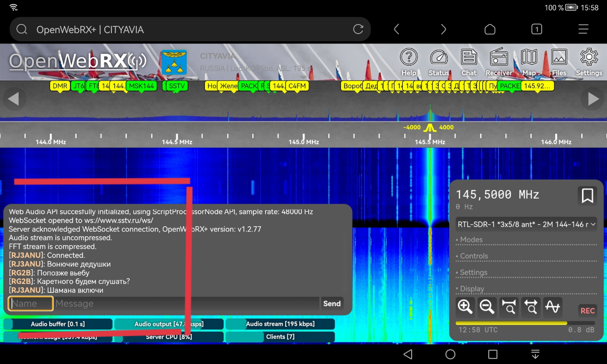
Task: Toggle the spectrum sine wave icon
Action: (x=553, y=307)
